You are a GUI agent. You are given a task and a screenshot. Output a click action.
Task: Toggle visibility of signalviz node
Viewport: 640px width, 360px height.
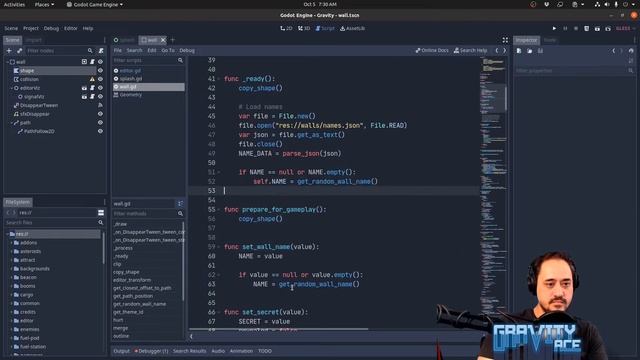[x=100, y=97]
